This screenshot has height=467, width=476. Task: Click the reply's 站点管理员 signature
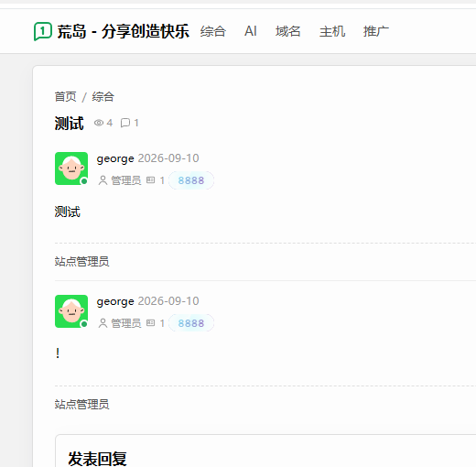[81, 405]
